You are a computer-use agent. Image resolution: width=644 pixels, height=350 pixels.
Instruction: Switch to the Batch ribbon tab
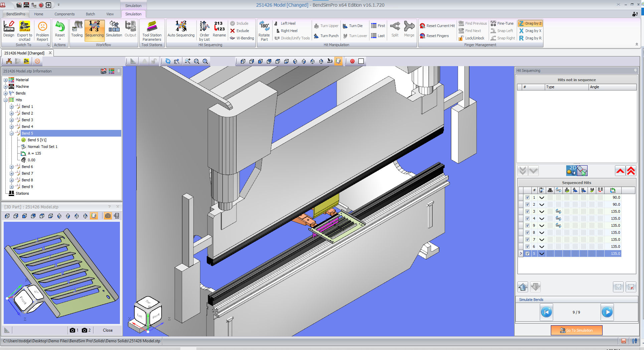(x=90, y=14)
